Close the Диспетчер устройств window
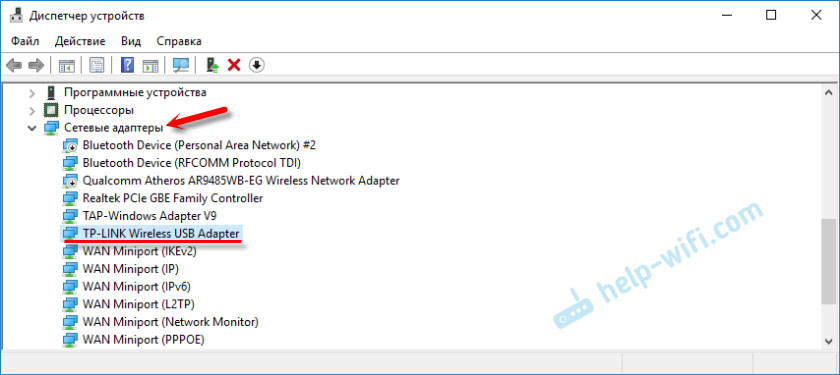The image size is (840, 375). pos(816,16)
